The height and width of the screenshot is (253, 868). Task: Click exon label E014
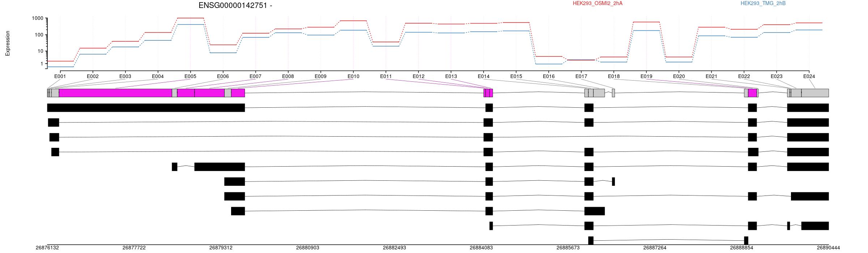[484, 76]
